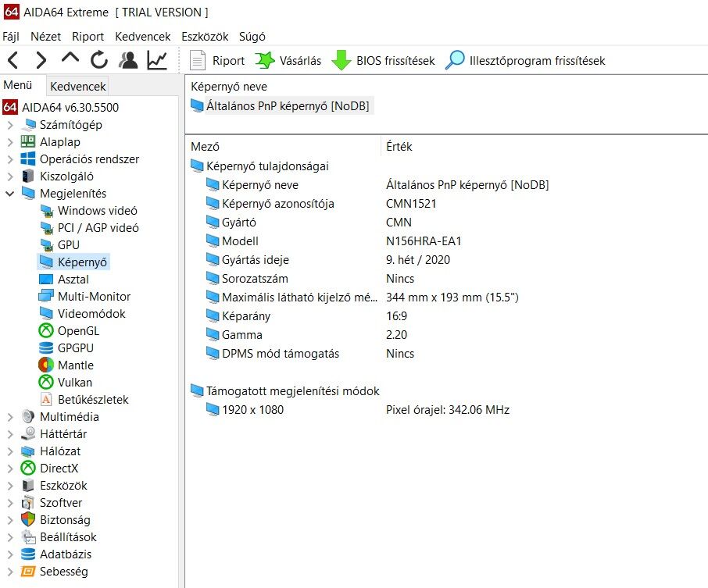Switch to the Menü tab
The height and width of the screenshot is (588, 708).
click(18, 85)
